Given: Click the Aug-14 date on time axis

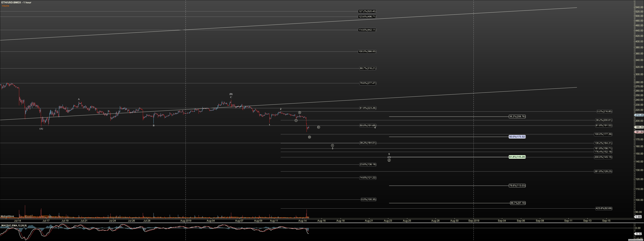Looking at the screenshot, I should (302, 221).
